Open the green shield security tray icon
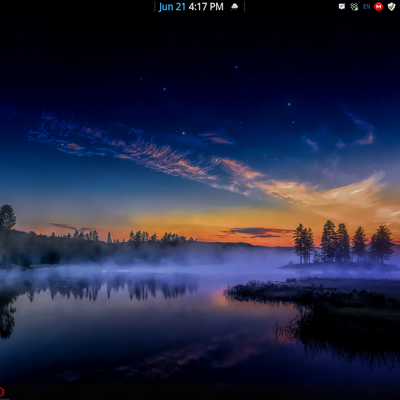Screen dimensions: 400x400 point(391,7)
